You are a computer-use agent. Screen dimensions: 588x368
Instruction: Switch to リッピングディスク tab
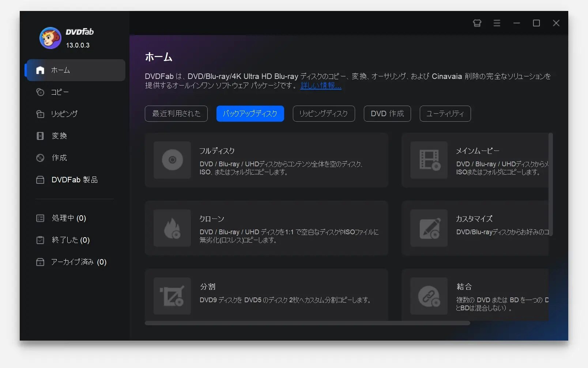click(324, 114)
